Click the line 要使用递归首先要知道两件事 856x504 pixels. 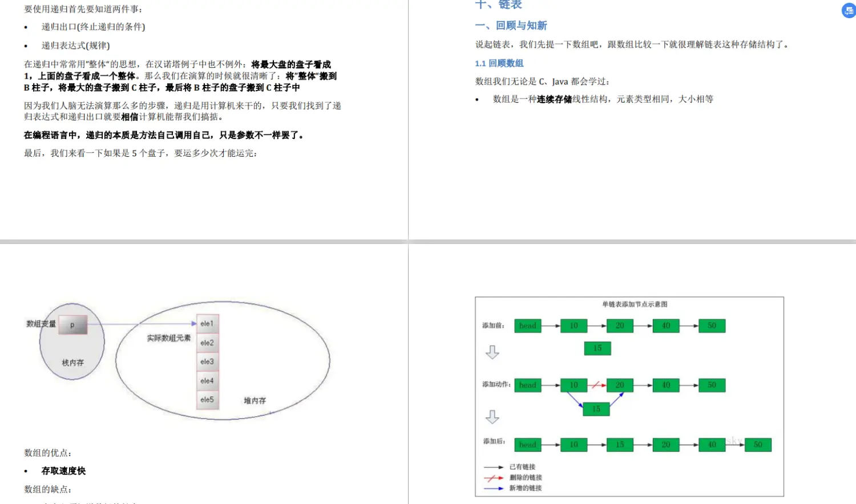tap(83, 9)
